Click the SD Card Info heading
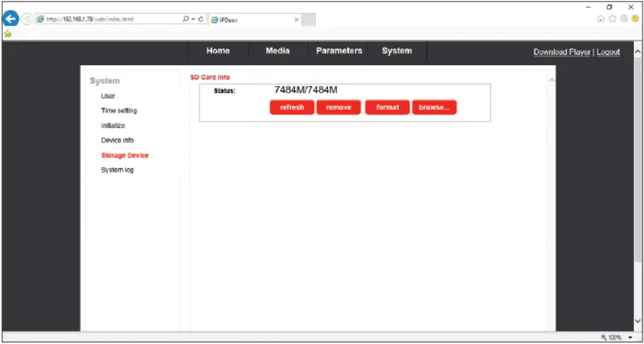The width and height of the screenshot is (644, 344). pos(210,77)
